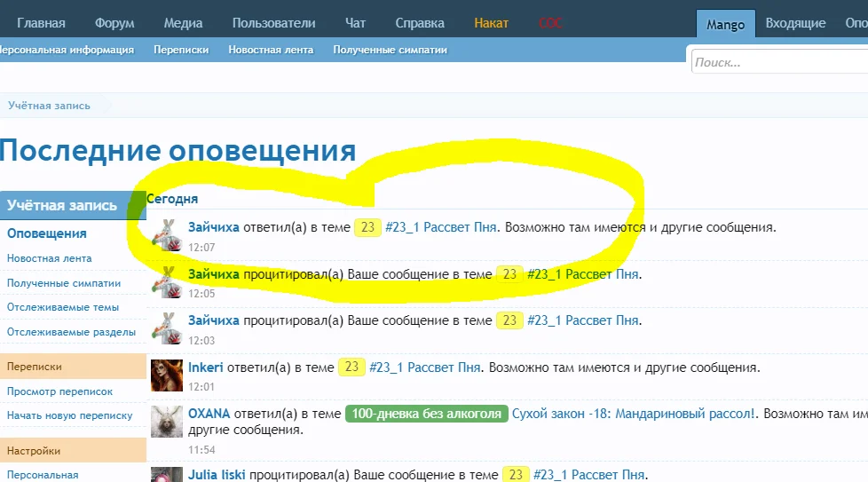Open the Сухой закон -18: Мандариновый рассол thread
This screenshot has width=868, height=482.
633,414
